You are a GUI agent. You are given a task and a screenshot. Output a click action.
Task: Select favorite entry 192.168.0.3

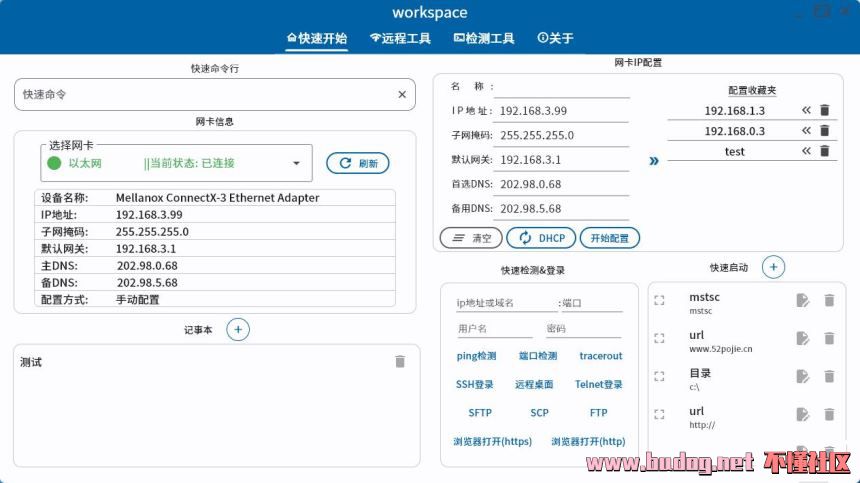[x=734, y=130]
